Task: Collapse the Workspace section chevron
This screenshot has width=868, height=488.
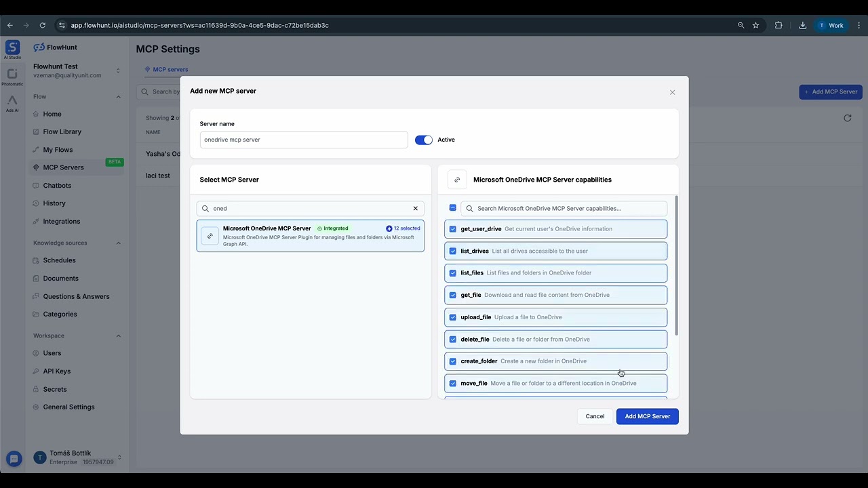Action: (x=118, y=336)
